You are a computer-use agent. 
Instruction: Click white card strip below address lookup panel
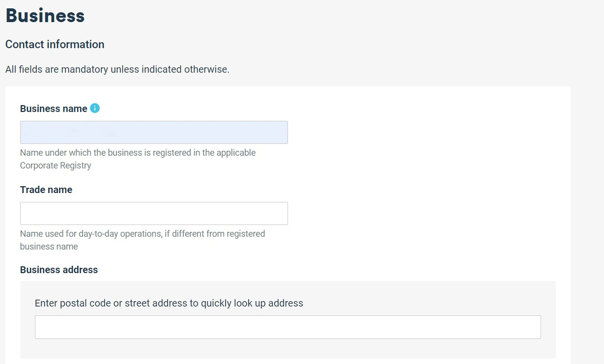click(x=288, y=362)
